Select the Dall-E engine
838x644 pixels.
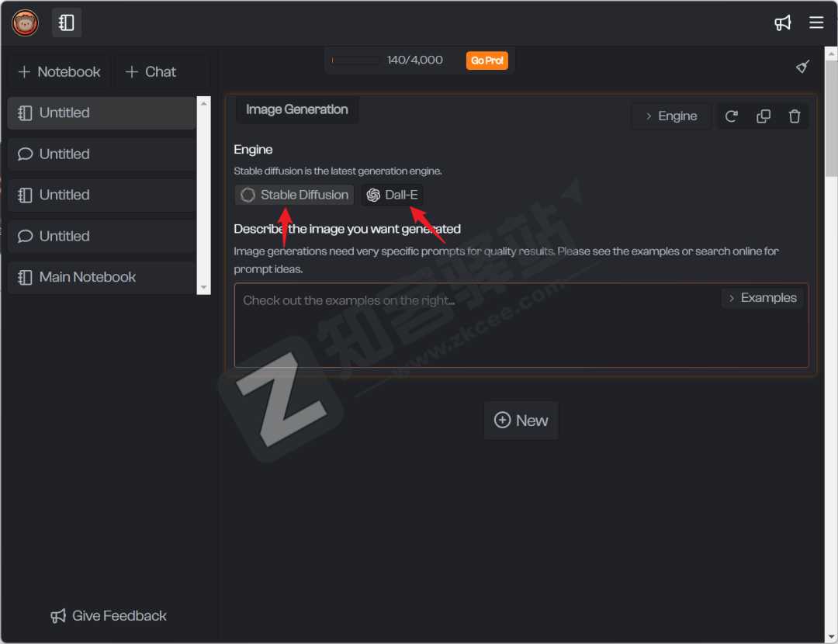click(x=393, y=195)
